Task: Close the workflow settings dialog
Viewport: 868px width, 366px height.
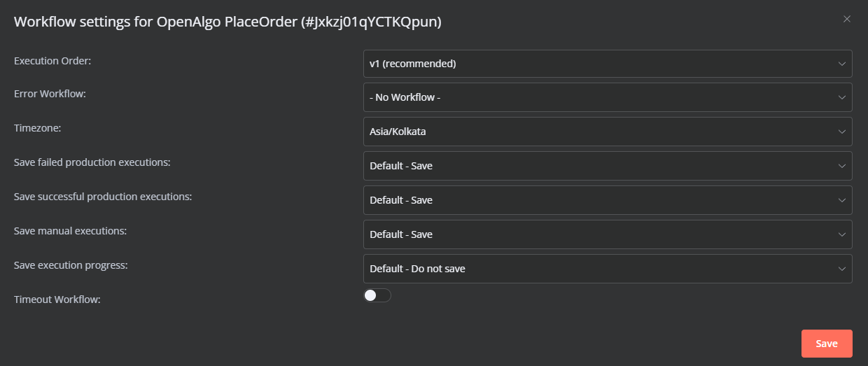Action: pos(847,19)
